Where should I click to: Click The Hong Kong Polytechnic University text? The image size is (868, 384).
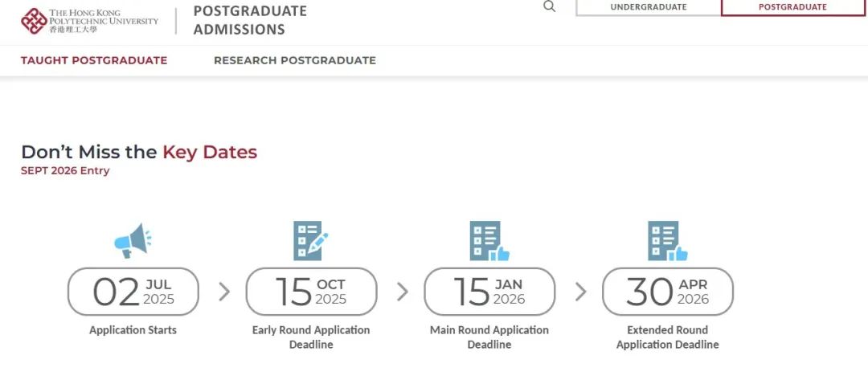tap(104, 21)
